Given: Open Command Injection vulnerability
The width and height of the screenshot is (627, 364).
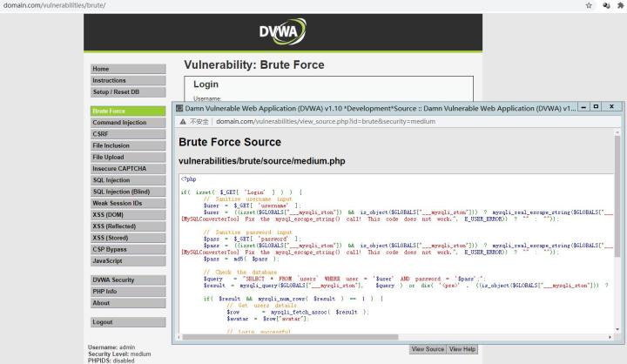Looking at the screenshot, I should pos(128,123).
